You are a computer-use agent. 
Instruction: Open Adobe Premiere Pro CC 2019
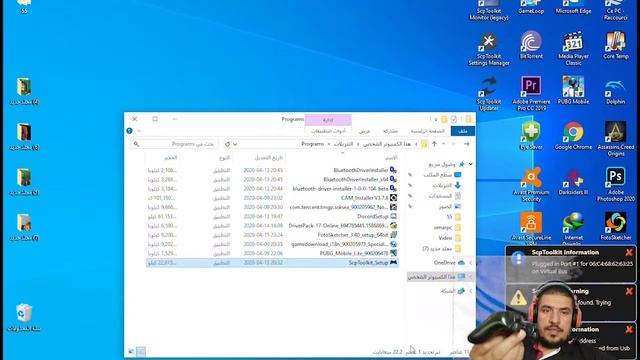click(x=531, y=93)
